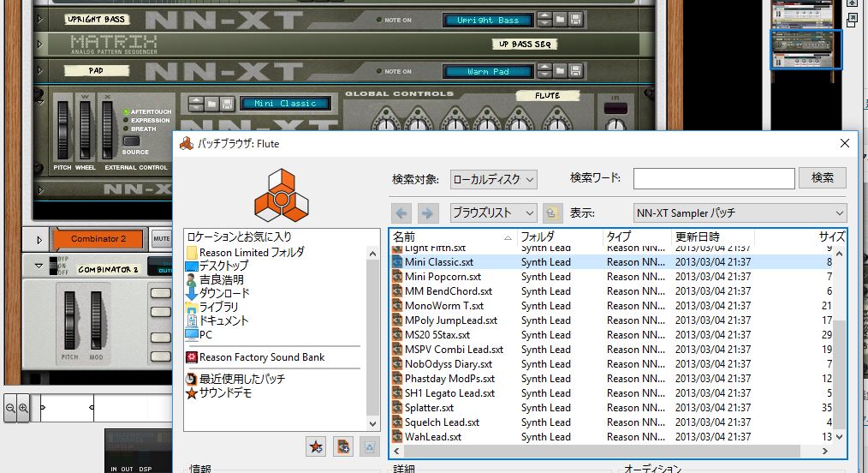Click the NN-XT PITCH wheel

[63, 130]
